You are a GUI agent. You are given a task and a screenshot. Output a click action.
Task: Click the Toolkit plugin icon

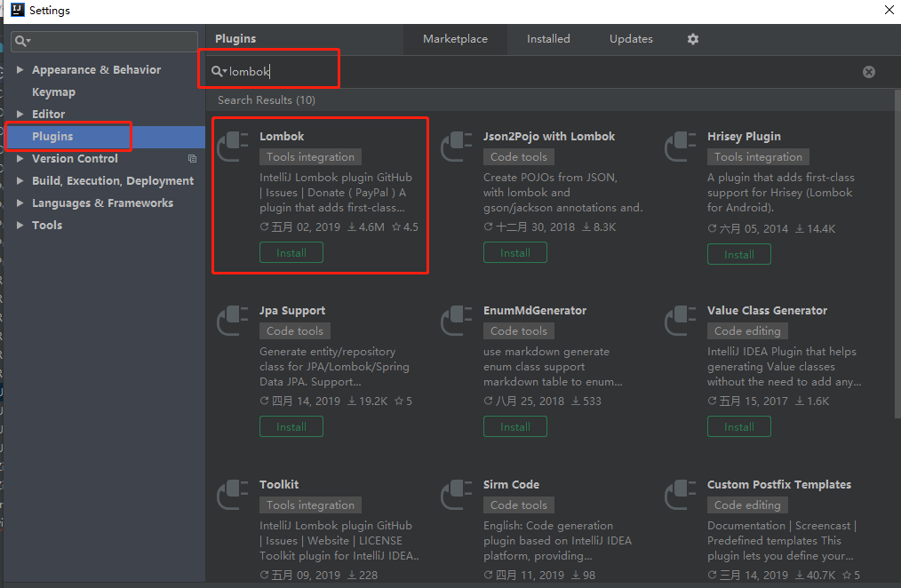[233, 495]
